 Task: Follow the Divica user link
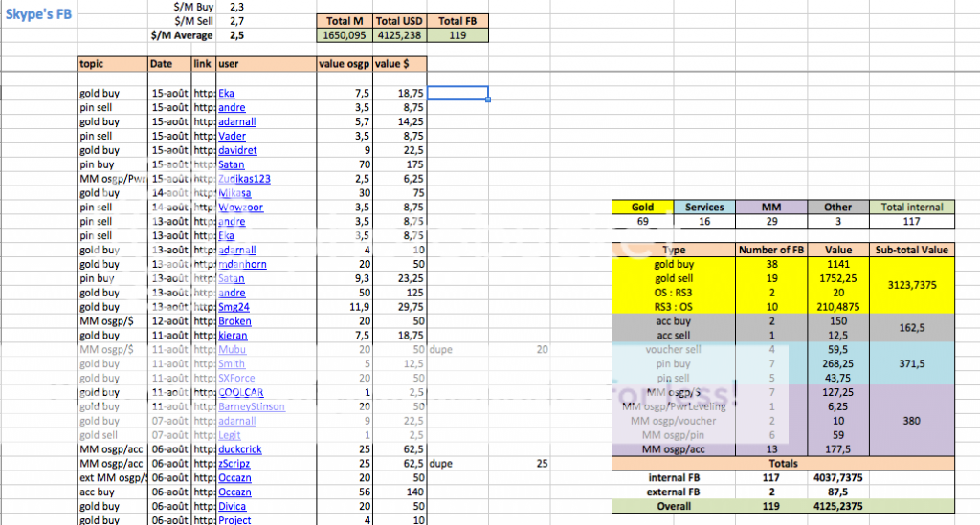[232, 506]
